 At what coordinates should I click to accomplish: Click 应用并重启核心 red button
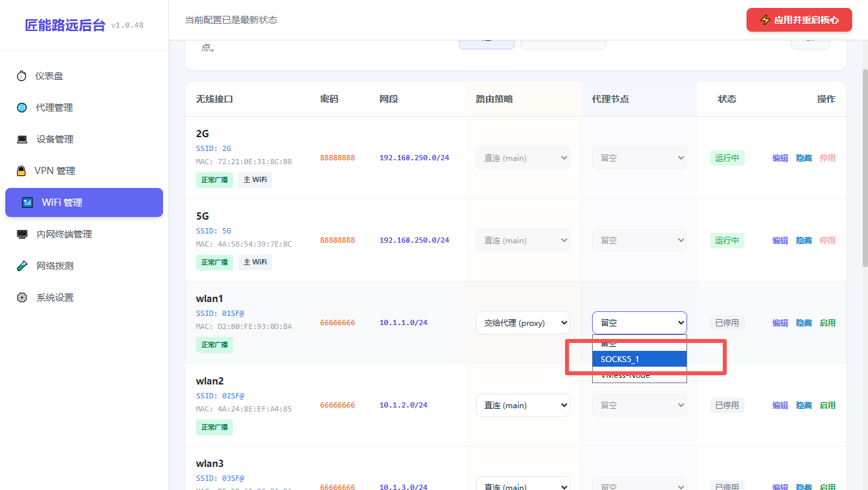pos(799,20)
